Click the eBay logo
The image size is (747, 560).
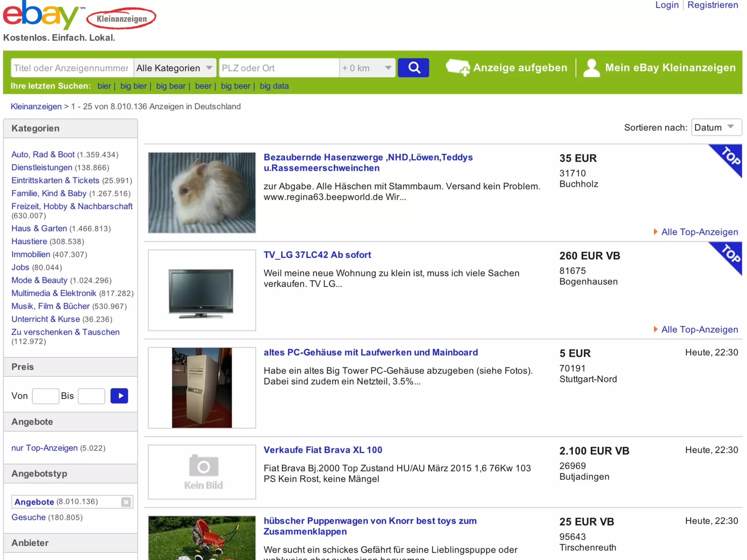(41, 15)
